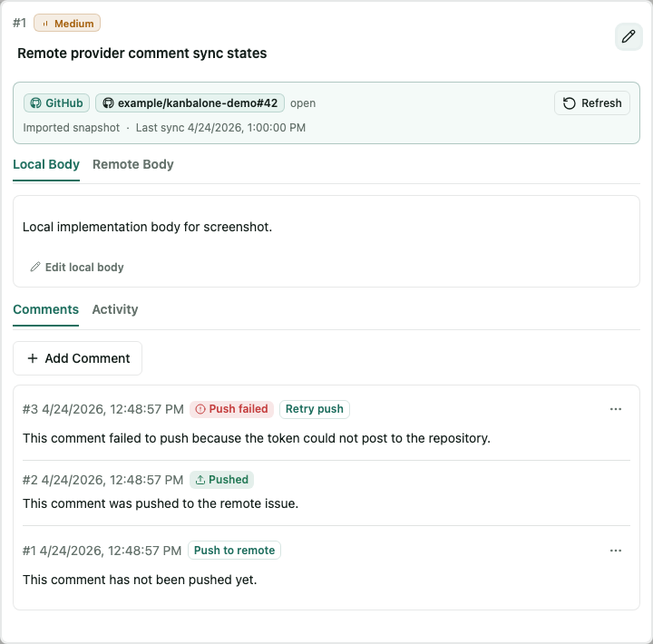Click the ticket number #1 beside the Medium badge
The image size is (653, 644).
tap(20, 23)
